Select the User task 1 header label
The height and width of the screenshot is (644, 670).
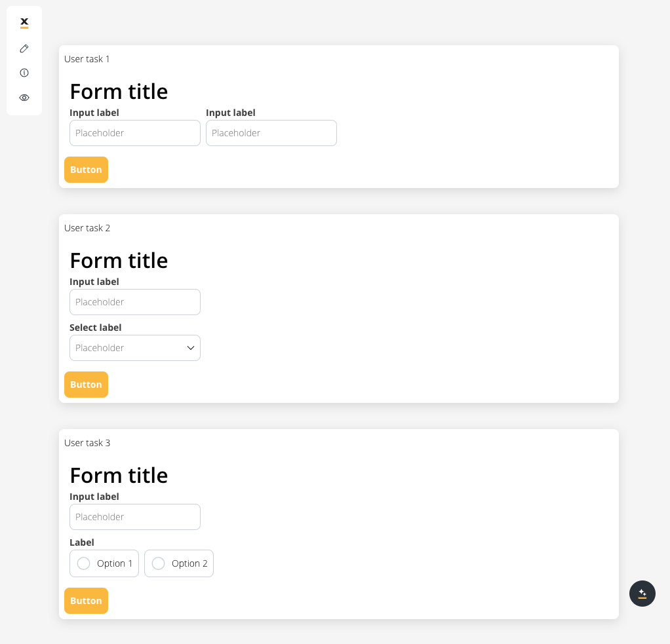tap(87, 59)
